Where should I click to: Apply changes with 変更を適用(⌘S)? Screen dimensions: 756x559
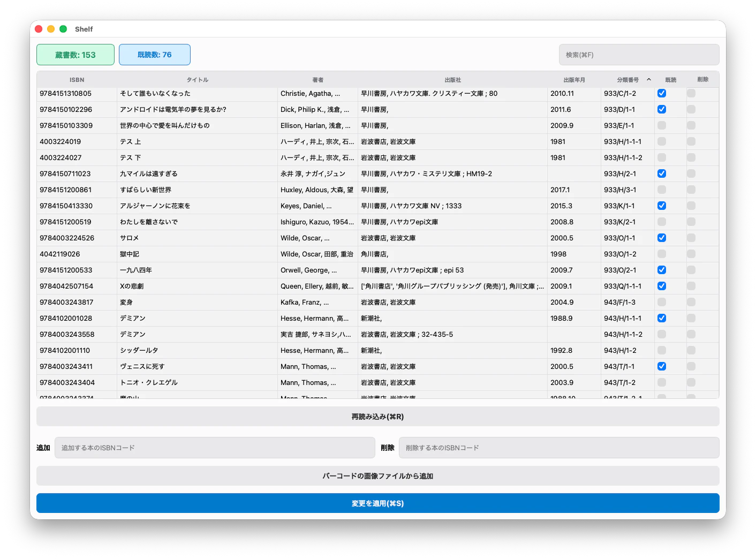tap(377, 503)
